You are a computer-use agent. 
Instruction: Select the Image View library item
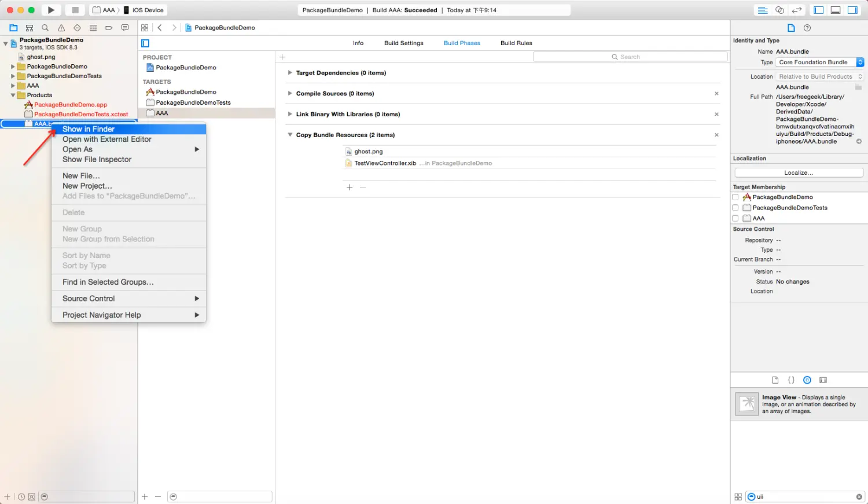click(799, 404)
